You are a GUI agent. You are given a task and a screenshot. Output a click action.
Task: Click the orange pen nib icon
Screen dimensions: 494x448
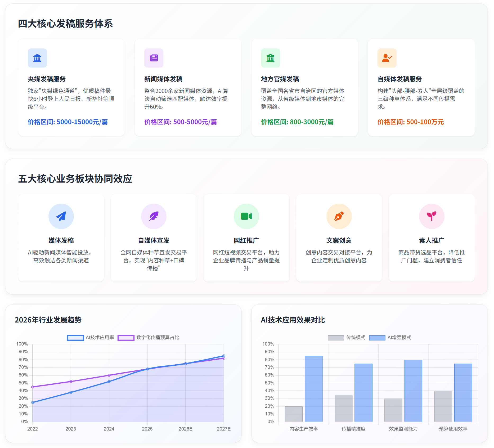coord(339,216)
